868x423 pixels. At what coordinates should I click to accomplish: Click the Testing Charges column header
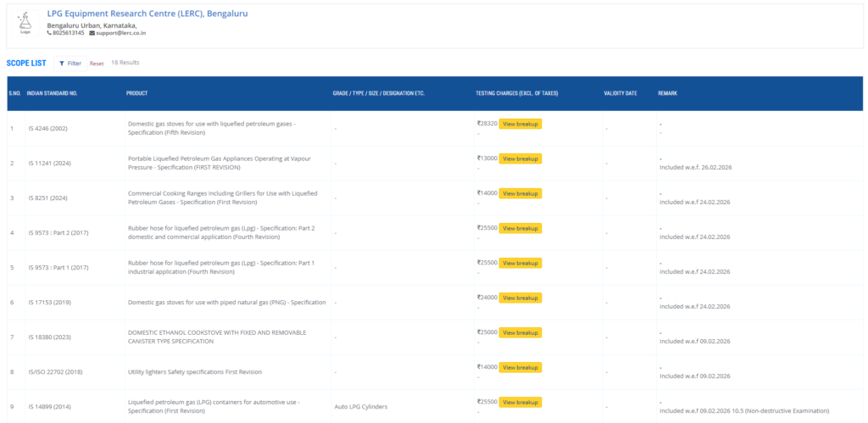[x=516, y=93]
